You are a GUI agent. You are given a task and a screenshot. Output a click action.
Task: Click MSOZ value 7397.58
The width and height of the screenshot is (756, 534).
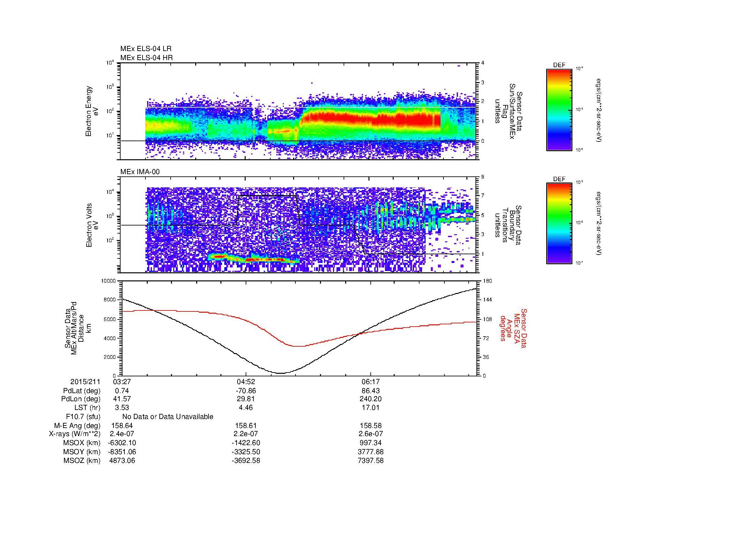pos(370,461)
